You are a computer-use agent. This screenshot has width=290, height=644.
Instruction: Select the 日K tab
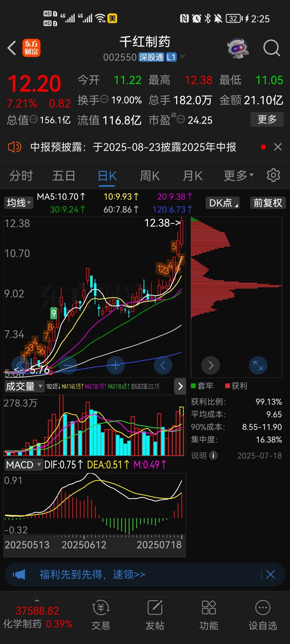(x=107, y=176)
